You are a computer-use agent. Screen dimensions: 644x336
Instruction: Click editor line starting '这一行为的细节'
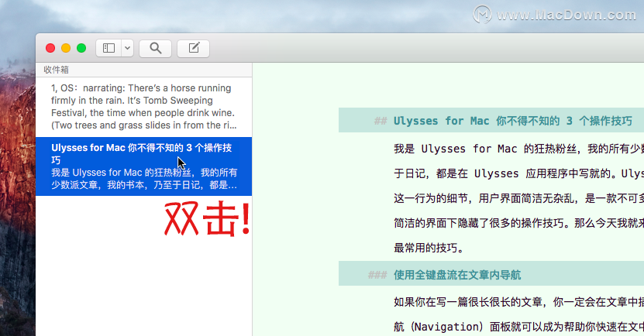(518, 198)
